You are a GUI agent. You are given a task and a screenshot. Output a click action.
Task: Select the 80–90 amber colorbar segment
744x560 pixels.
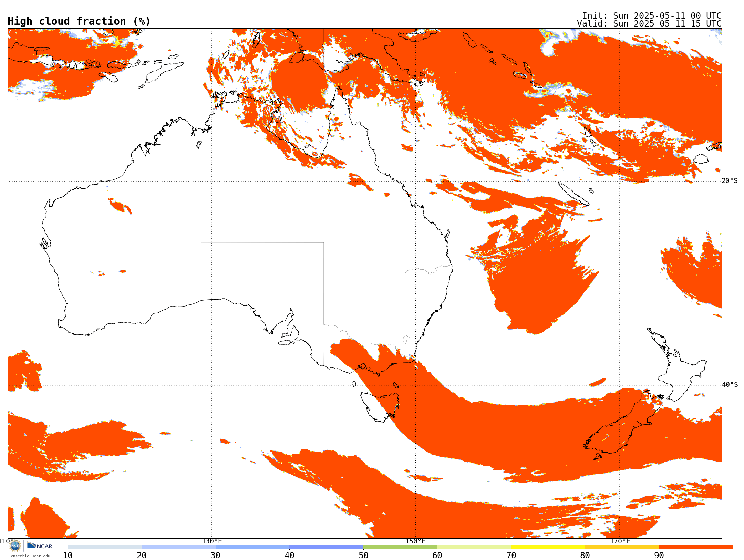[622, 547]
